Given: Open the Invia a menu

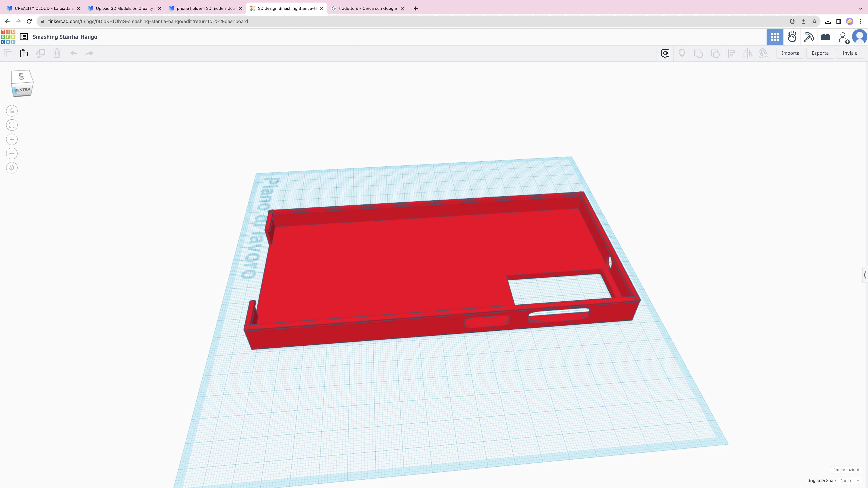Looking at the screenshot, I should 850,53.
